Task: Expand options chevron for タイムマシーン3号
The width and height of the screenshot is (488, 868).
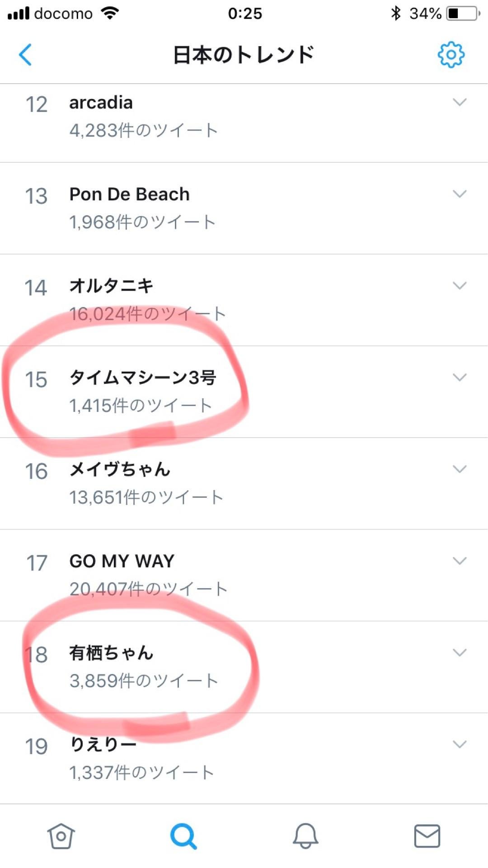Action: pyautogui.click(x=460, y=377)
